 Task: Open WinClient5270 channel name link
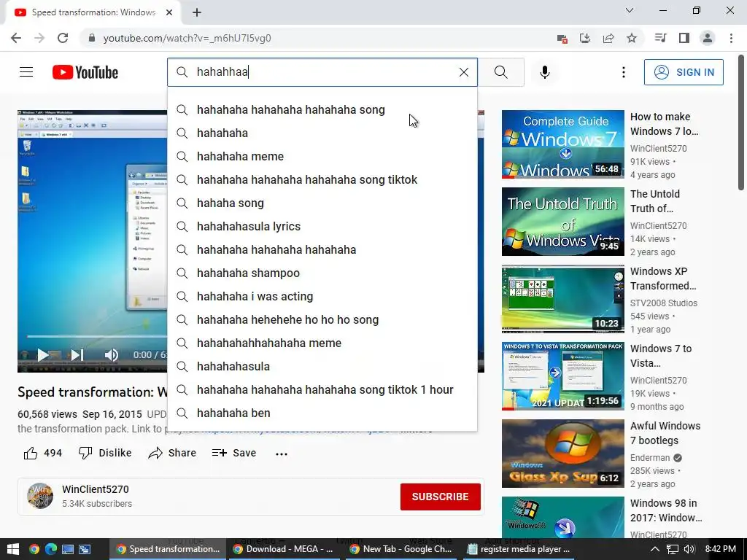pos(96,489)
